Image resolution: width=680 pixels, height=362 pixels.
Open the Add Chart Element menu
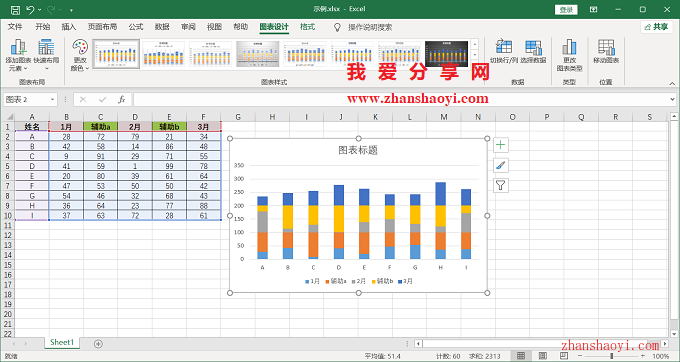[x=18, y=55]
